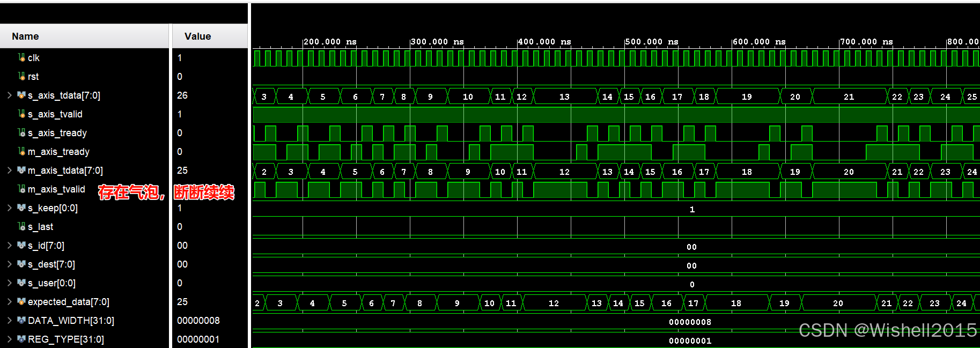
Task: Click the expected_data bus icon
Action: tap(21, 301)
